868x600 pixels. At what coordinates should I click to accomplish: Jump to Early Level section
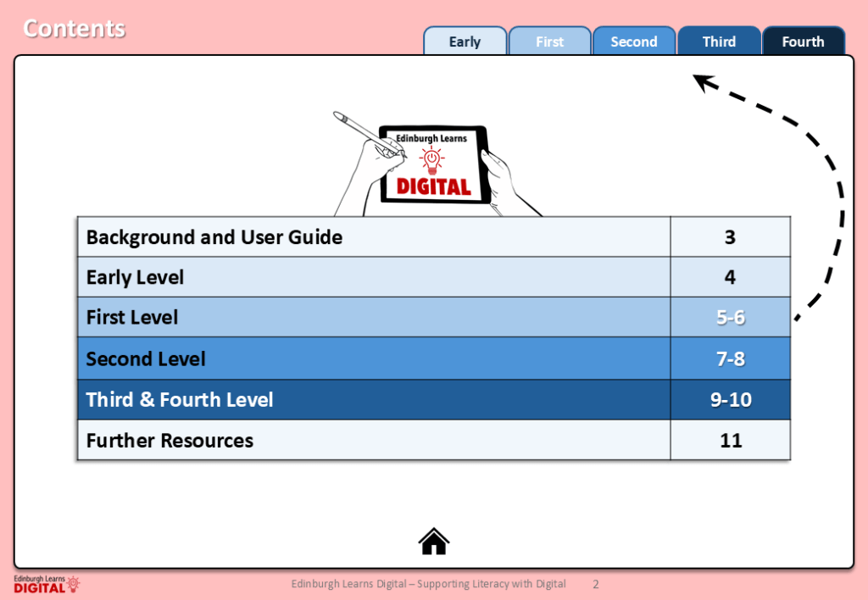click(x=136, y=277)
